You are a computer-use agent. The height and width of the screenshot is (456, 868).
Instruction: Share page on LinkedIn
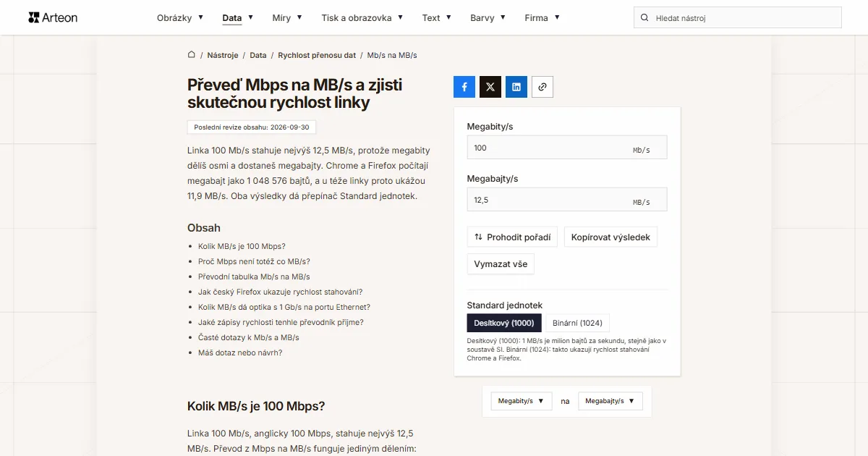click(x=516, y=87)
